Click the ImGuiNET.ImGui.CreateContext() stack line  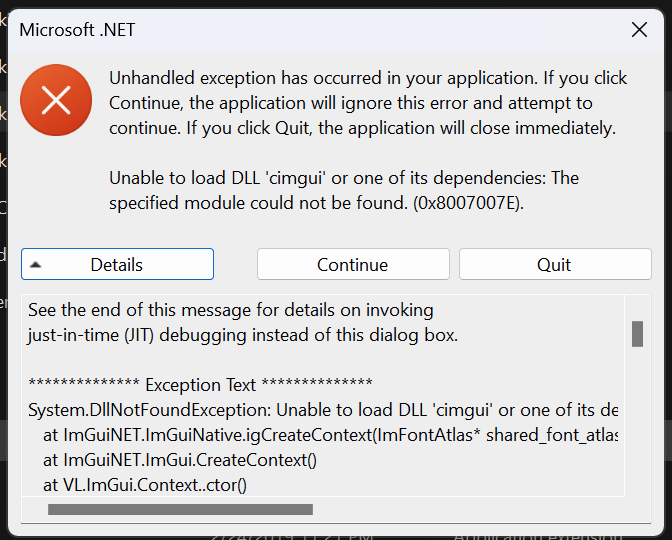180,460
